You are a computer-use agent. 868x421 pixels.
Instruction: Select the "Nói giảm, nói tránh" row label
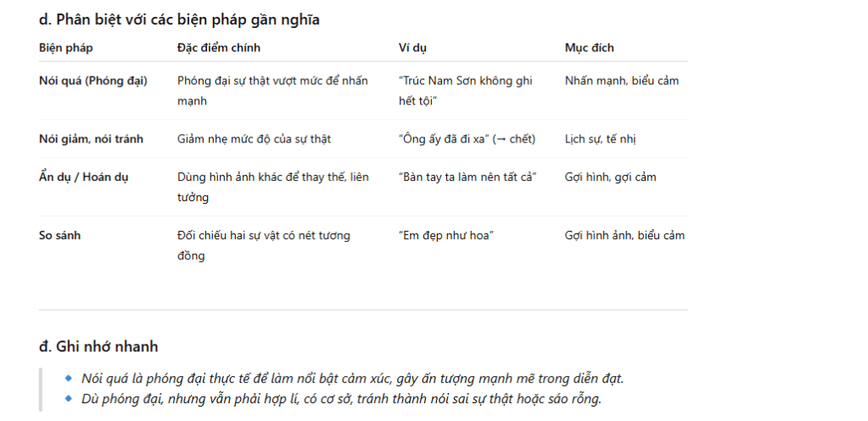tap(91, 138)
